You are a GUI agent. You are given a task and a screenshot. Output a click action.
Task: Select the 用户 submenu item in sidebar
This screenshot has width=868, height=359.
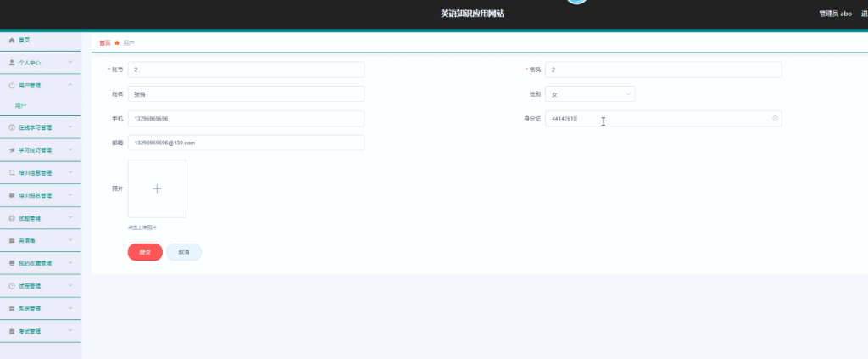pyautogui.click(x=20, y=105)
